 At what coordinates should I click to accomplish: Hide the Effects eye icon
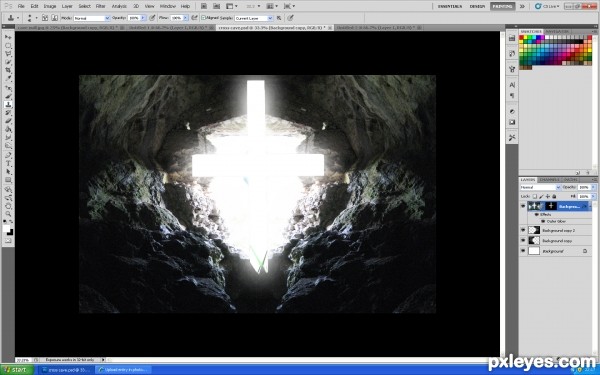click(x=536, y=215)
